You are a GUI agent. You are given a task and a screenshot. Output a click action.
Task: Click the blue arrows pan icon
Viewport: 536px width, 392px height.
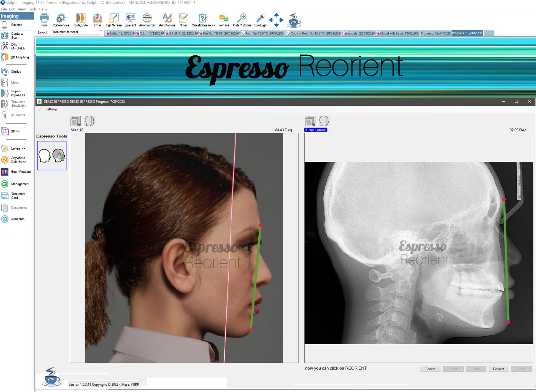coord(276,20)
